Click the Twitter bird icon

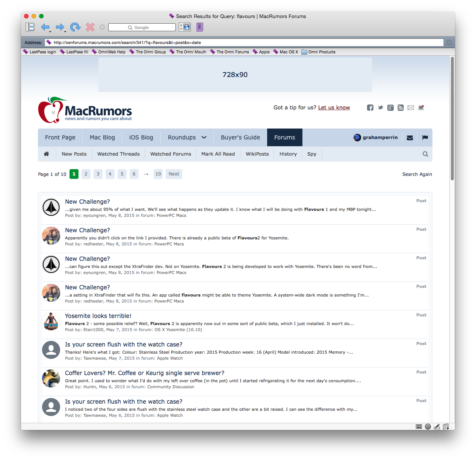pyautogui.click(x=381, y=108)
